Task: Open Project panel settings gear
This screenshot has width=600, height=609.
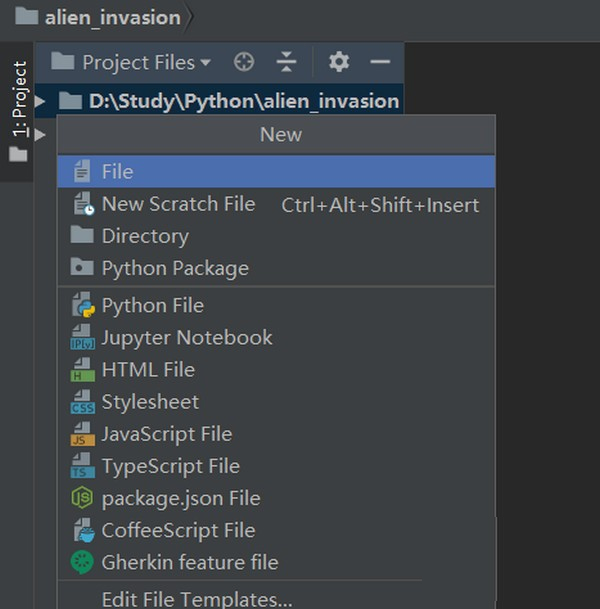Action: tap(339, 62)
